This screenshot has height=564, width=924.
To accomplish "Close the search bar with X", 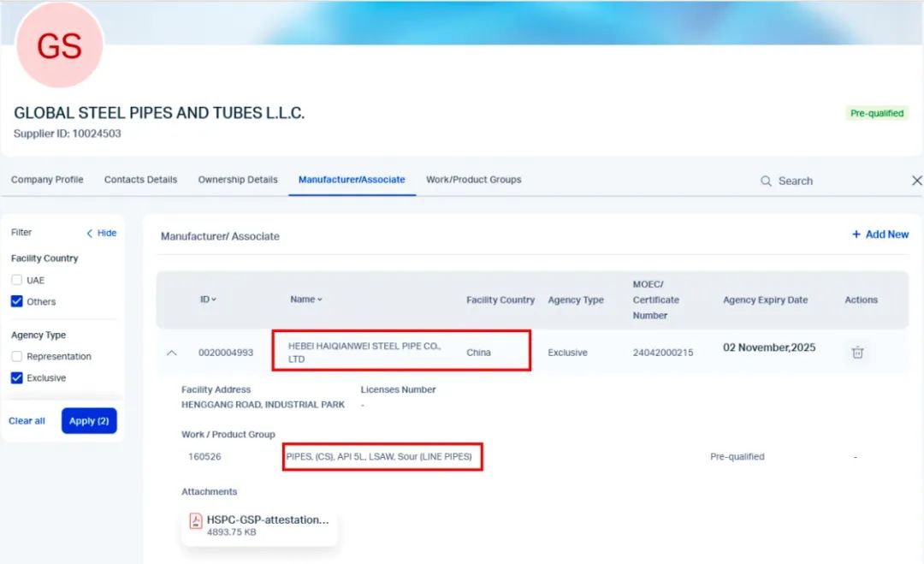I will [x=916, y=181].
